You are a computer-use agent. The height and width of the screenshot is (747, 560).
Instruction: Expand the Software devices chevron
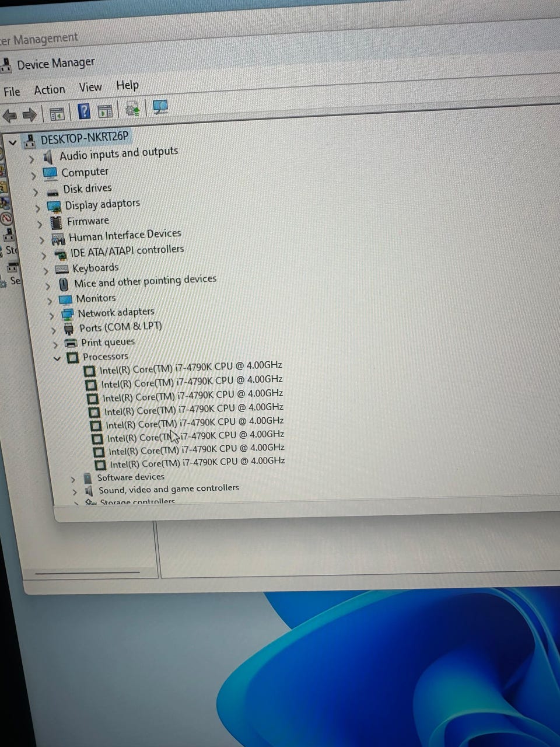[x=73, y=479]
